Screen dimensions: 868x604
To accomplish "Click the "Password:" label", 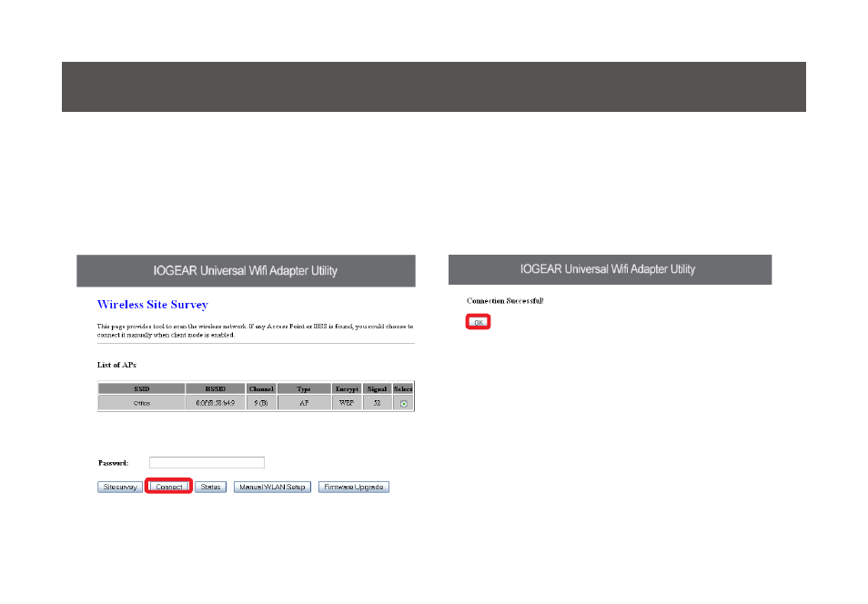I will click(114, 463).
